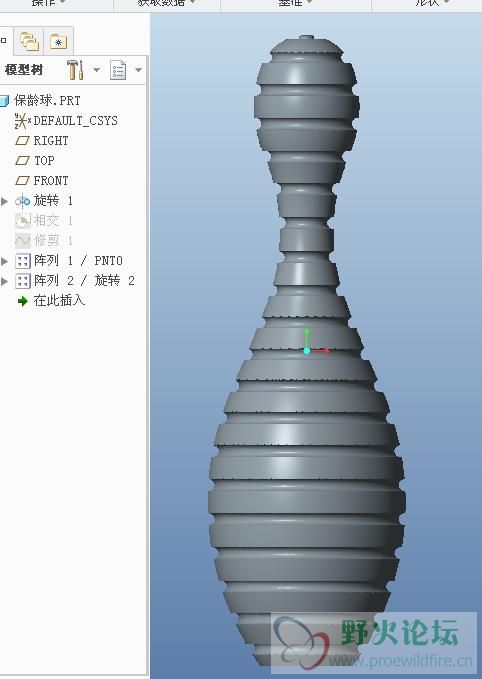Open the 基准 ribbon group menu

[x=295, y=3]
